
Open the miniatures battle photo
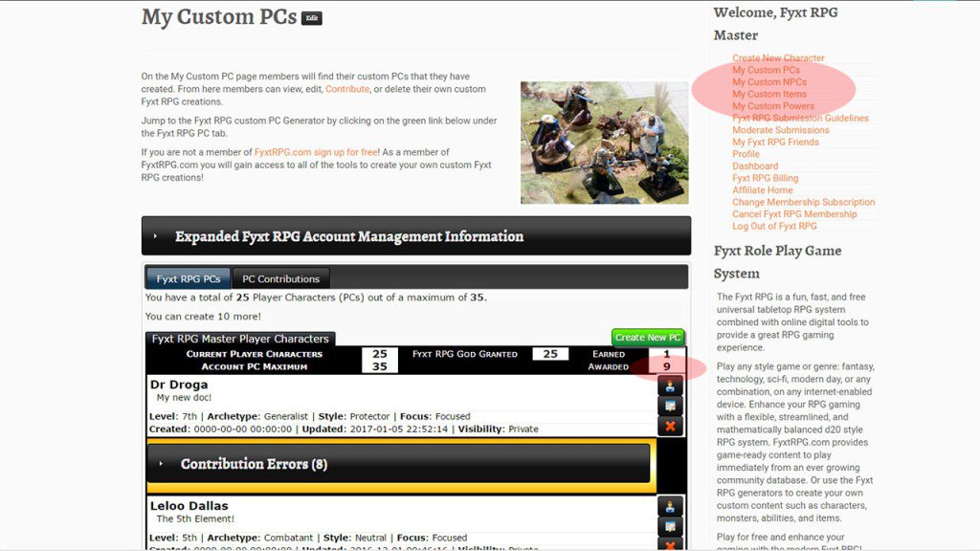coord(605,143)
